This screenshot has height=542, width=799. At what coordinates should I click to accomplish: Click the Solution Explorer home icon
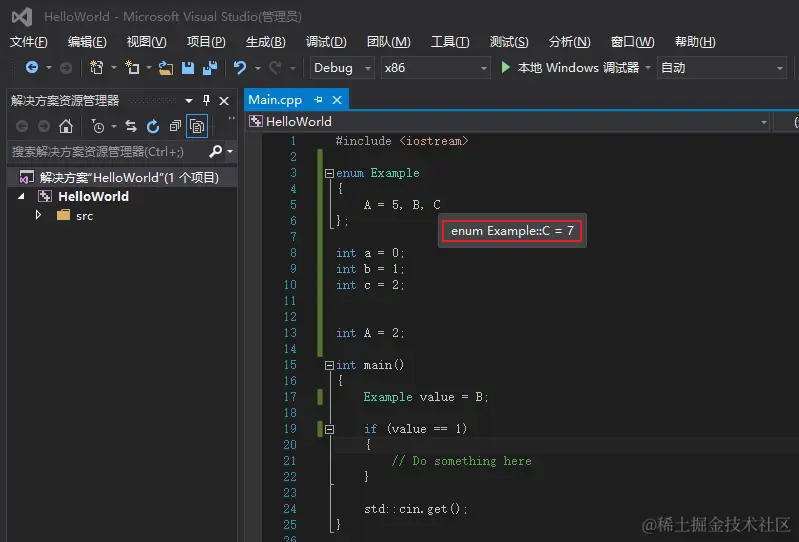pyautogui.click(x=66, y=126)
